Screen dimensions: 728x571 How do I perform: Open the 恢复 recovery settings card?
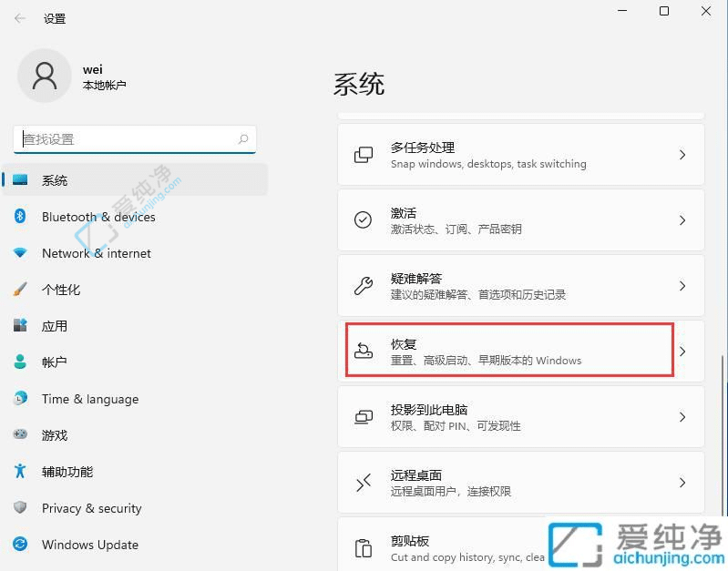click(x=521, y=351)
